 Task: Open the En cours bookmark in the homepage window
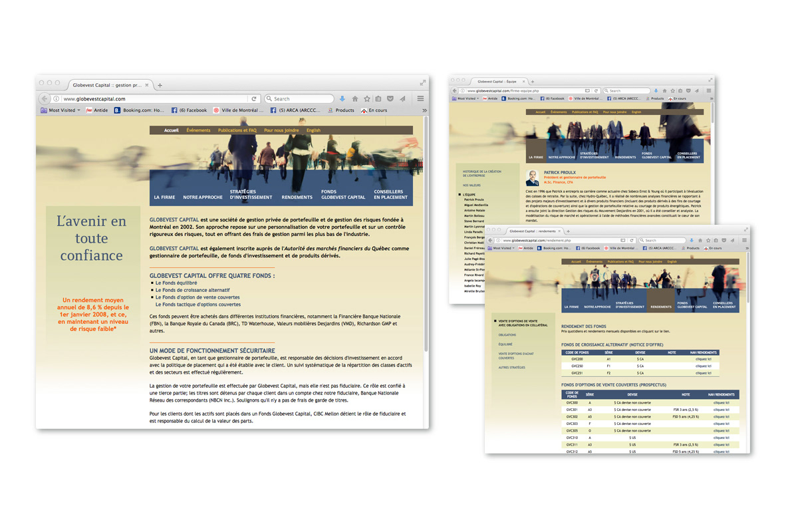[374, 110]
